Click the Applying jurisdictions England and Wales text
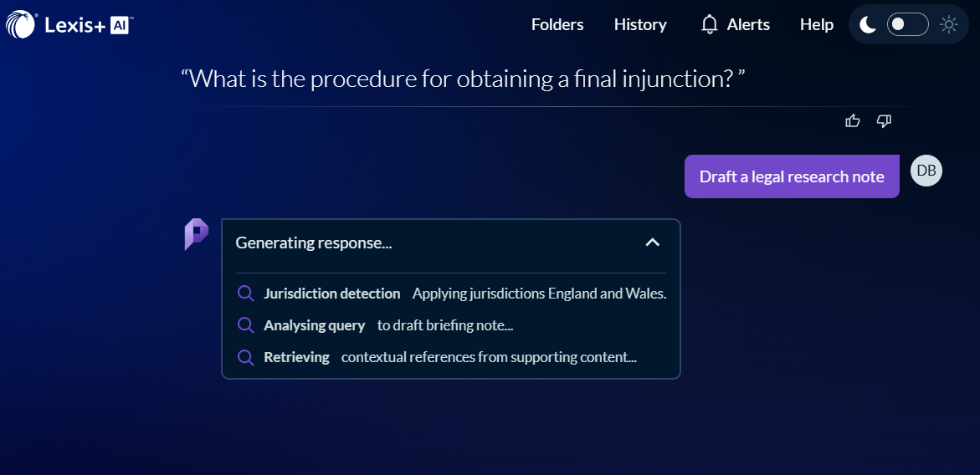Screen dimensions: 980x475 coord(539,294)
